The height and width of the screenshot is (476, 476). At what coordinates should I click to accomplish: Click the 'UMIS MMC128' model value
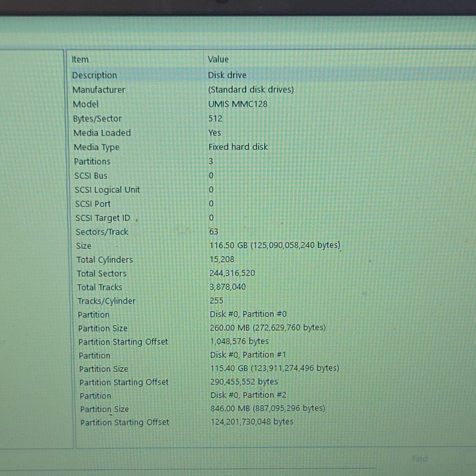pos(238,104)
